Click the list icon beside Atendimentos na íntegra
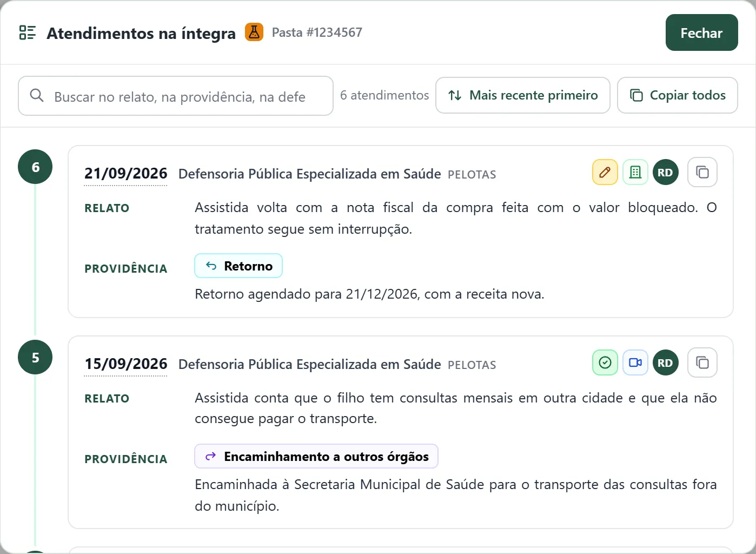This screenshot has height=554, width=756. pyautogui.click(x=27, y=32)
